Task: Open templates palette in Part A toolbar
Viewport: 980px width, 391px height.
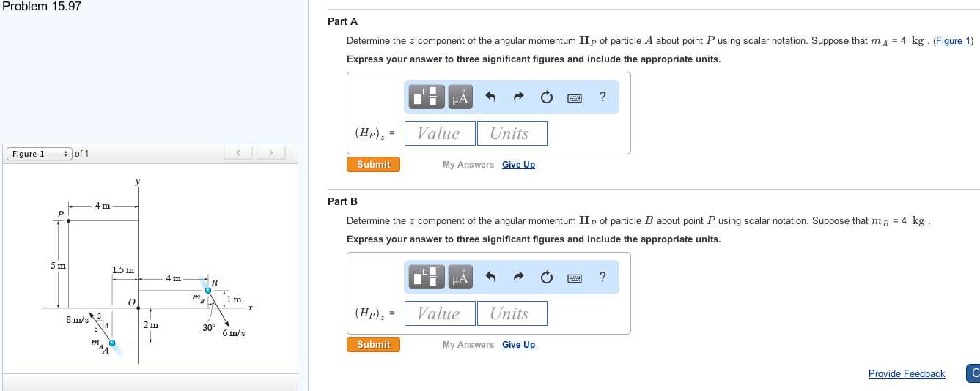Action: coord(428,97)
